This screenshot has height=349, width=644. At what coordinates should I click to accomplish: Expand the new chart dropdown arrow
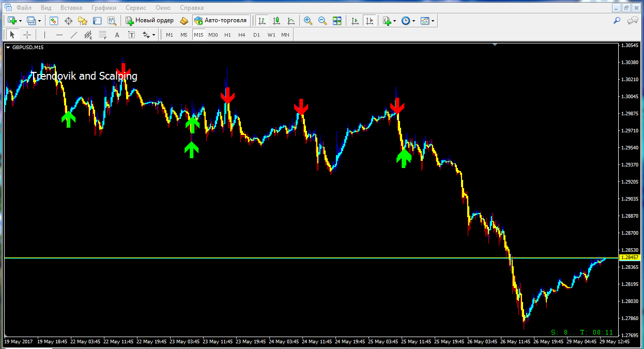pyautogui.click(x=20, y=21)
